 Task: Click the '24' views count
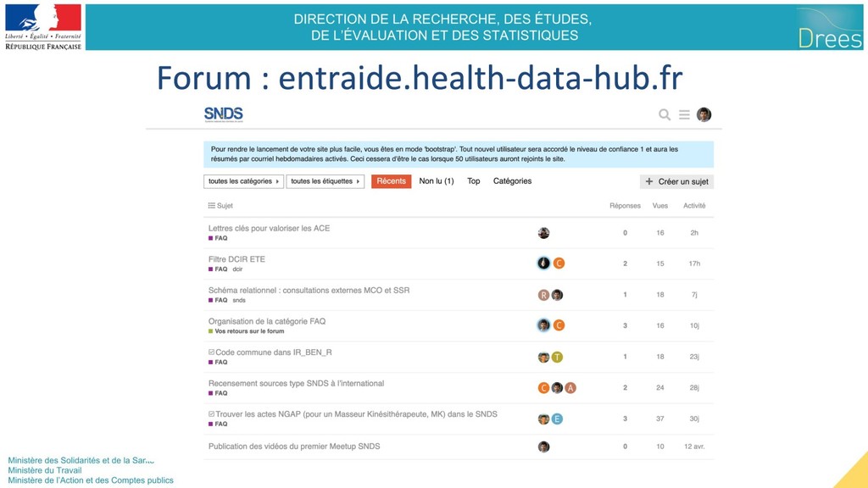659,388
